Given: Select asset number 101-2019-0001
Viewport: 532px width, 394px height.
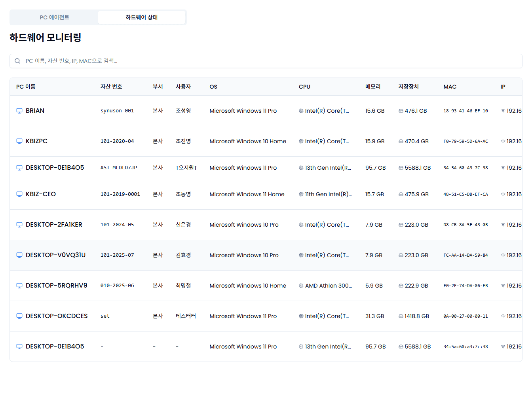Looking at the screenshot, I should (x=120, y=194).
